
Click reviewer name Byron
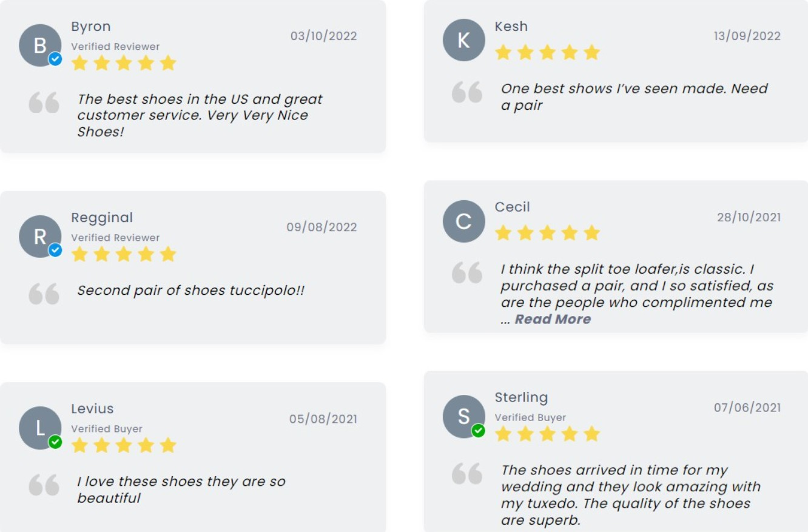[91, 27]
